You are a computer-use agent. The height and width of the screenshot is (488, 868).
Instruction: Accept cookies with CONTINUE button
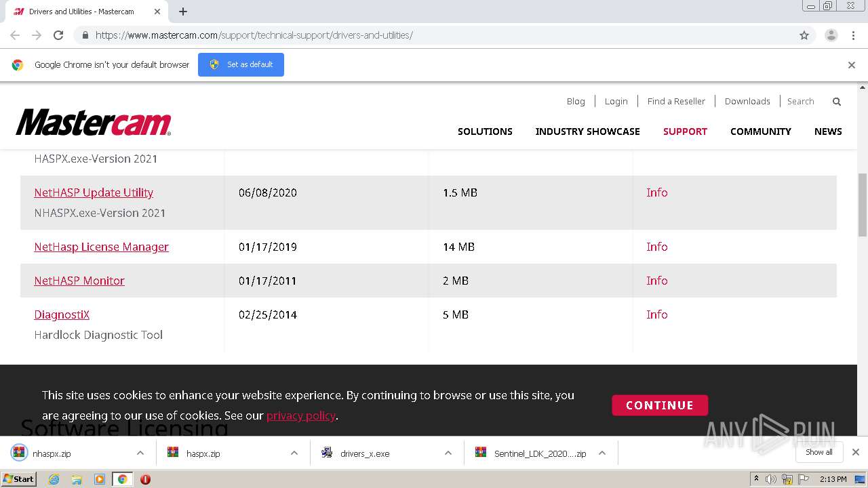click(660, 405)
